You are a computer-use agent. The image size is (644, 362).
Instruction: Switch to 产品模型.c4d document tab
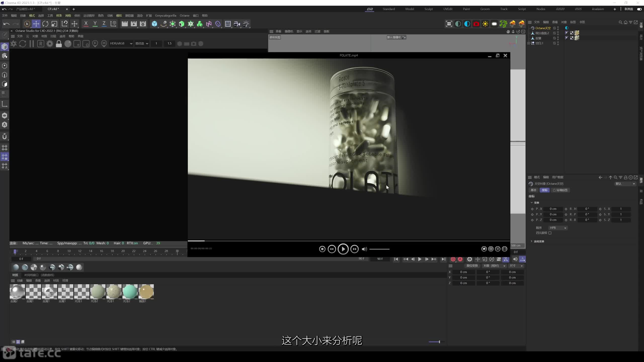(x=25, y=9)
